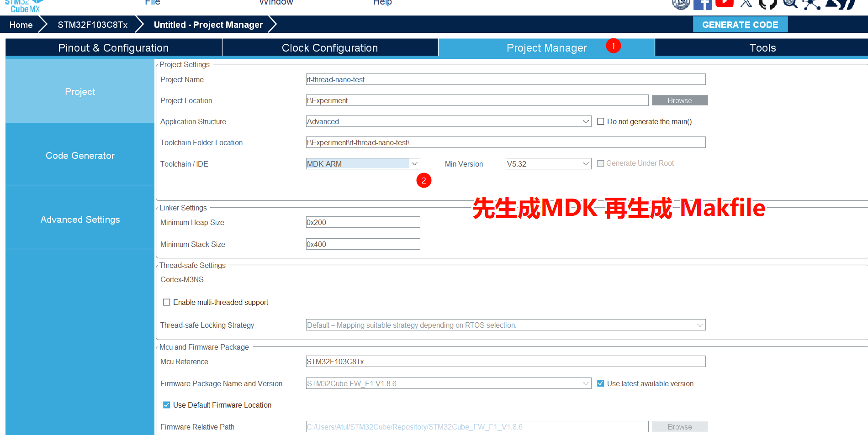
Task: Click the Mcu and Firmware Package title
Action: point(204,347)
